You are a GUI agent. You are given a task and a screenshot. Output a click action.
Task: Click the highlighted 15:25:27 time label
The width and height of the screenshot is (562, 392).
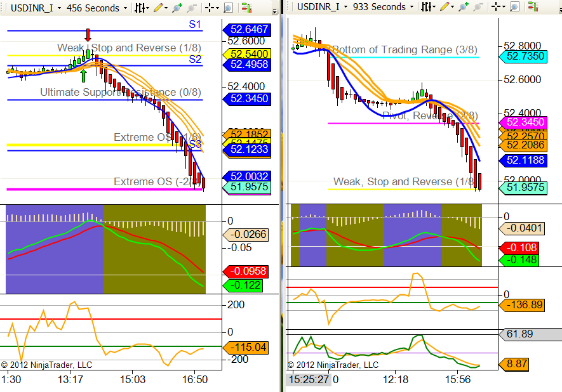(309, 379)
